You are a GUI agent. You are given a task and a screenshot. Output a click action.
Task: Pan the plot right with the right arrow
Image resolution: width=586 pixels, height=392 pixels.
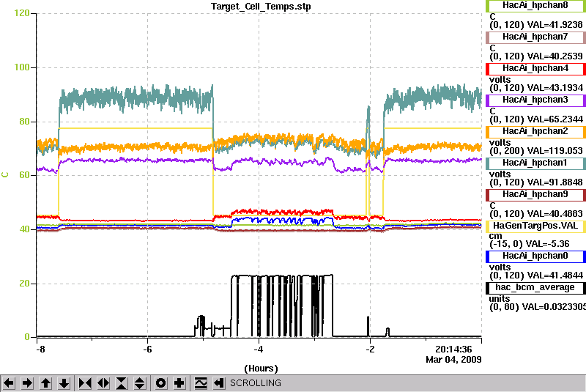pyautogui.click(x=27, y=383)
